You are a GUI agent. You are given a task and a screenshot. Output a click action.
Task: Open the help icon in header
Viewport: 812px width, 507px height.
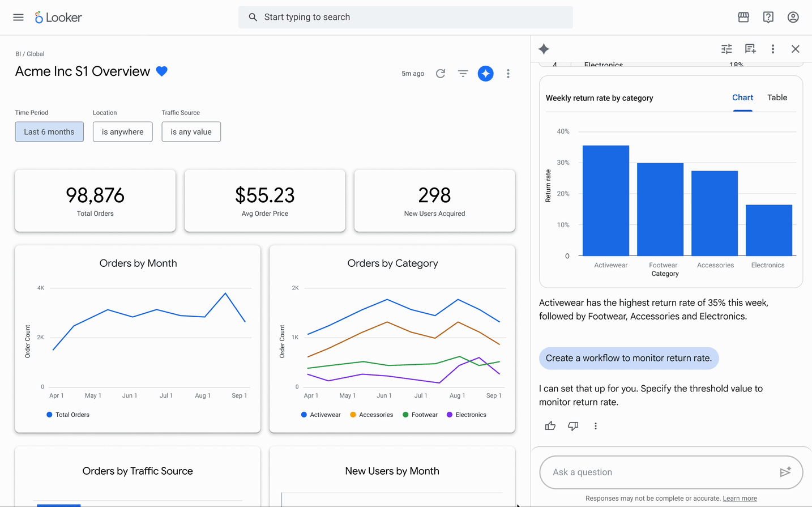click(x=768, y=18)
